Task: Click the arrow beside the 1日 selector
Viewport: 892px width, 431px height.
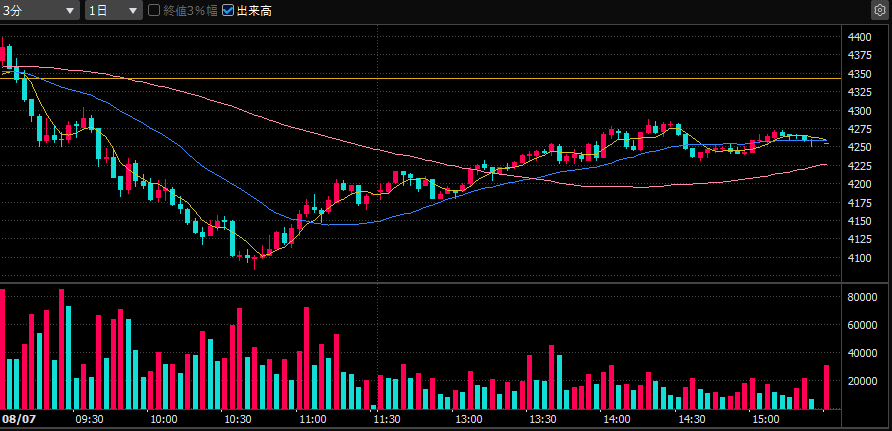Action: [x=133, y=11]
